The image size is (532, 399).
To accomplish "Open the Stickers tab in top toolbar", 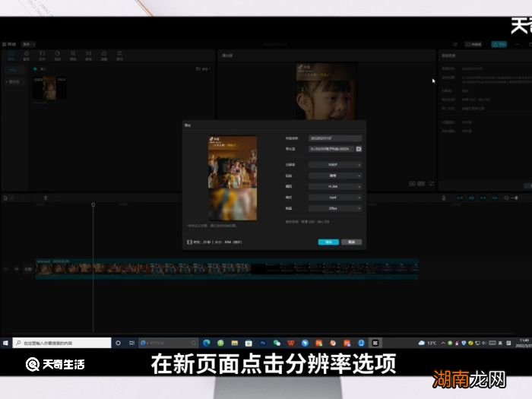I will (x=58, y=55).
